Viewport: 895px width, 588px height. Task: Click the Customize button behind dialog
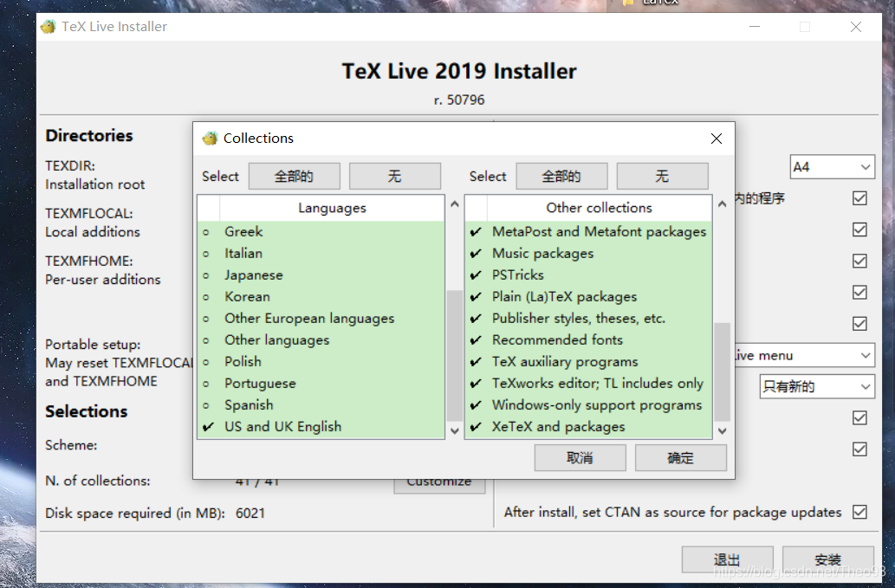click(439, 486)
